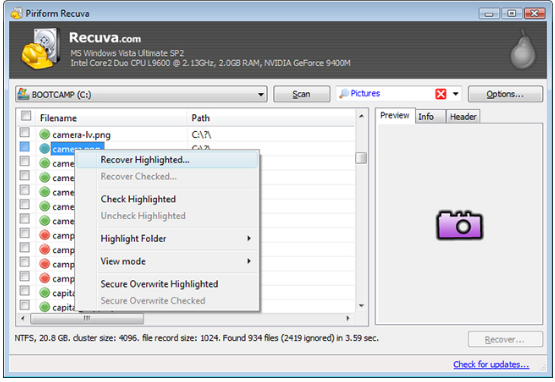Click the magnifier icon in the filter box

pos(344,94)
